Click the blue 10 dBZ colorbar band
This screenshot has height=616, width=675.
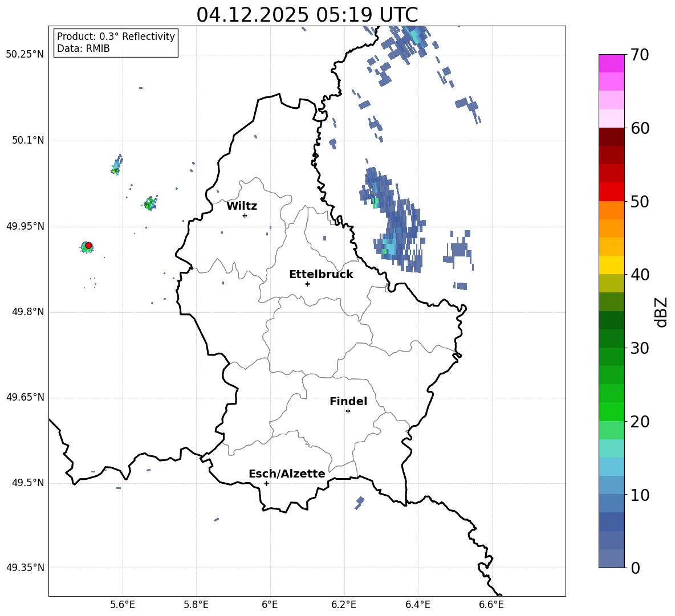point(611,503)
